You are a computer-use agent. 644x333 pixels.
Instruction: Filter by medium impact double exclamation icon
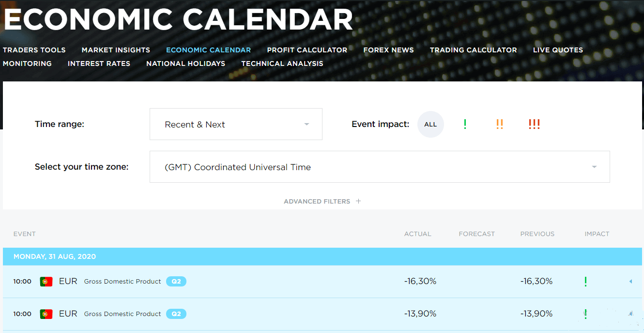coord(499,124)
